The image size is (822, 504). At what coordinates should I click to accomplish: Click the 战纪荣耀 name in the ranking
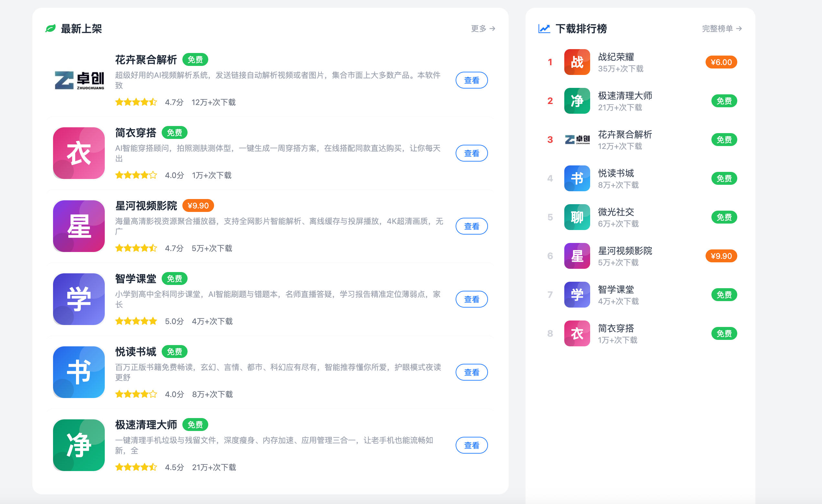point(616,57)
